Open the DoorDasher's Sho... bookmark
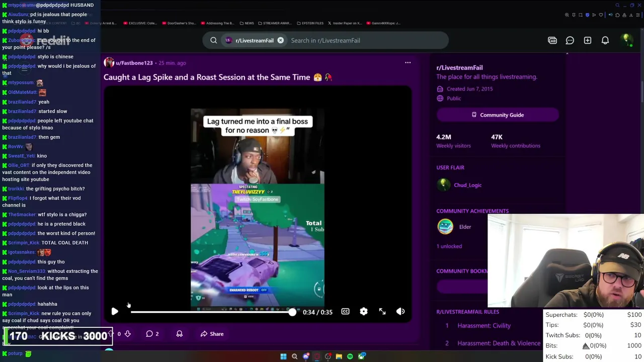This screenshot has height=362, width=644. (x=178, y=23)
